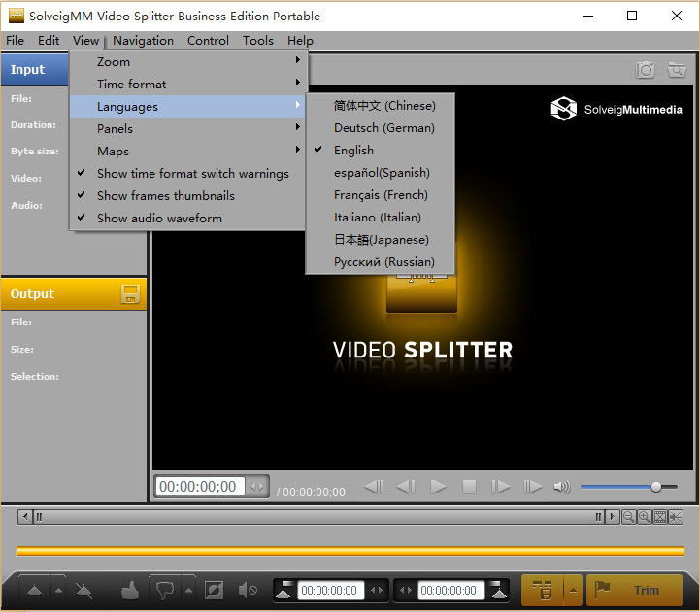Click the Play button in player controls
The image size is (700, 612).
438,486
